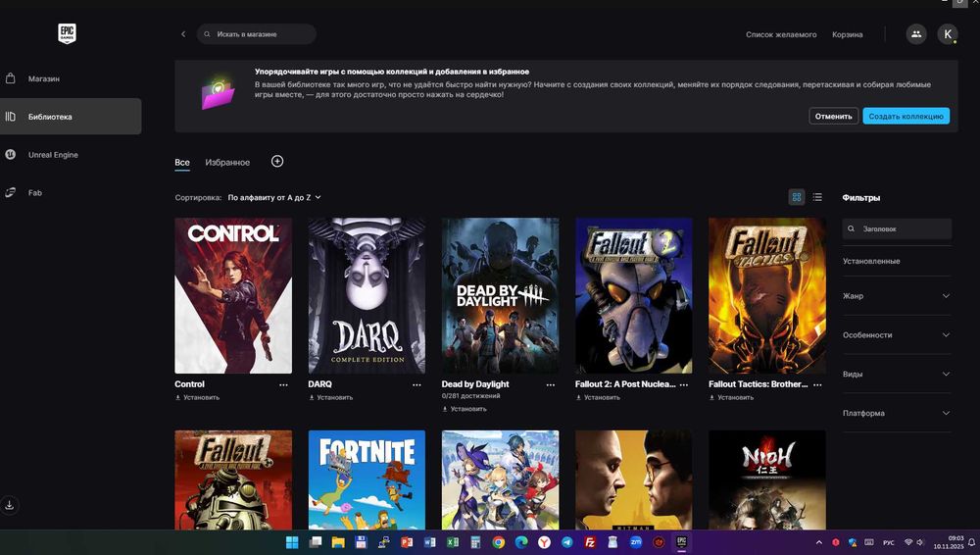The height and width of the screenshot is (555, 980).
Task: Open more options for Control
Action: (284, 384)
